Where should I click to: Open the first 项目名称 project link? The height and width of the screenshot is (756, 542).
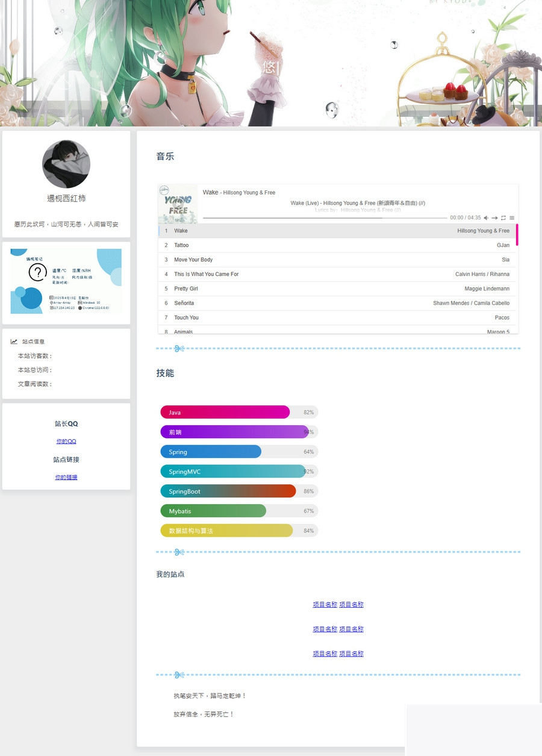(325, 604)
